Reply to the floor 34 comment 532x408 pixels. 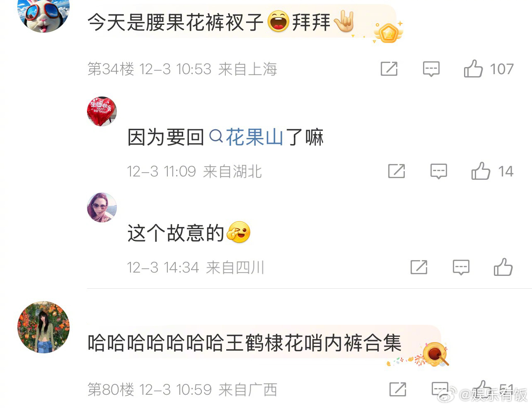pos(431,69)
